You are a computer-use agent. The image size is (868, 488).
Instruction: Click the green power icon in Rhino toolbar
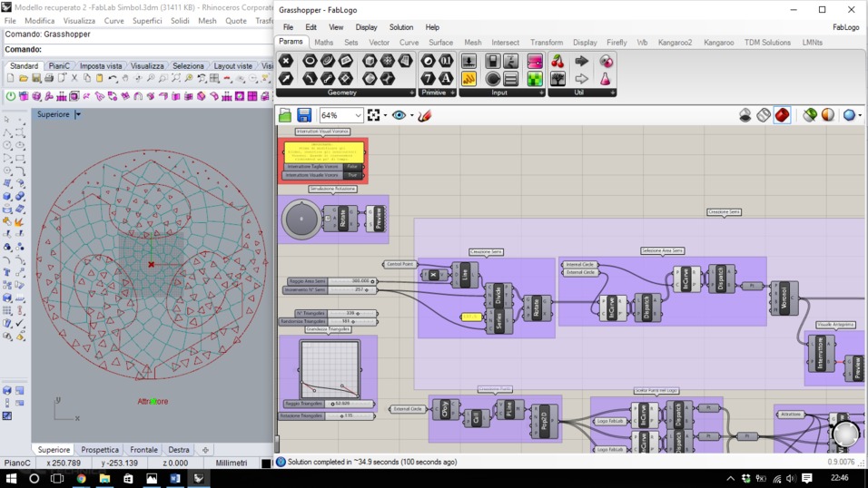tap(11, 96)
